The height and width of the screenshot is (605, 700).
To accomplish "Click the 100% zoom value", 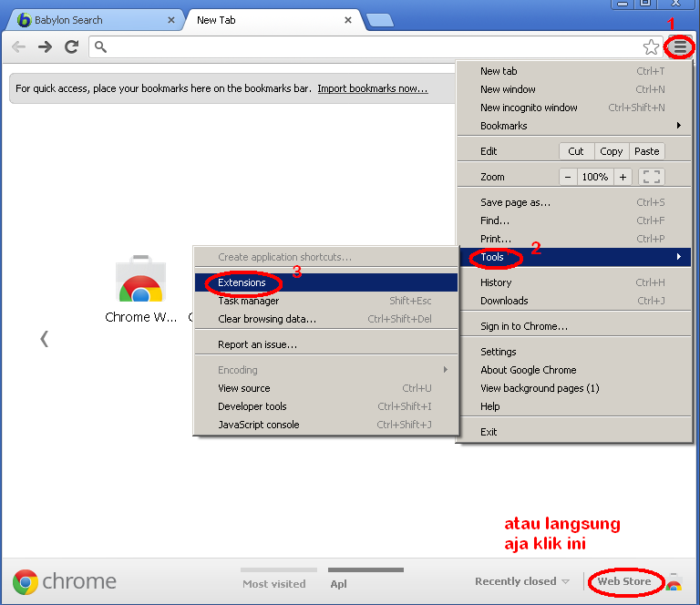I will coord(595,177).
